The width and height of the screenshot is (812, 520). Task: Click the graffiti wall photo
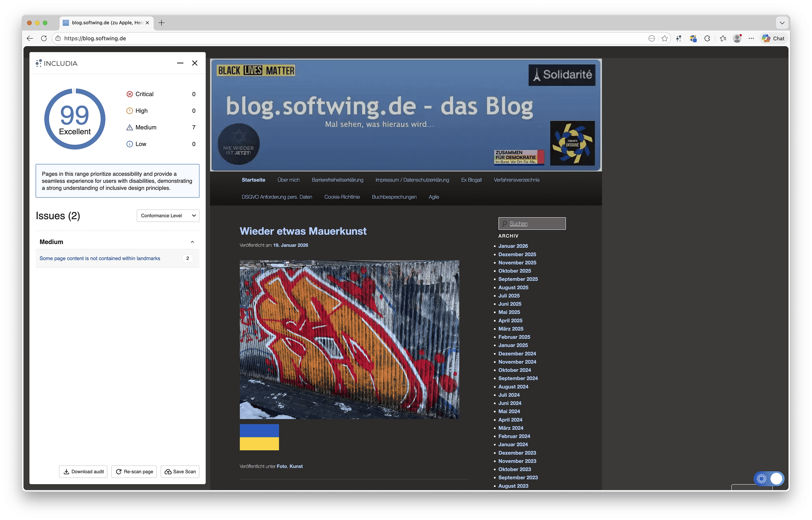[x=350, y=339]
